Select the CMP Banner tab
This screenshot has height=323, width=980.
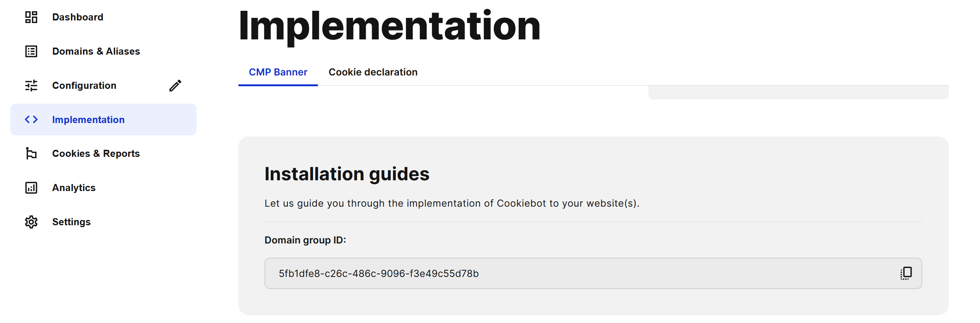click(278, 72)
